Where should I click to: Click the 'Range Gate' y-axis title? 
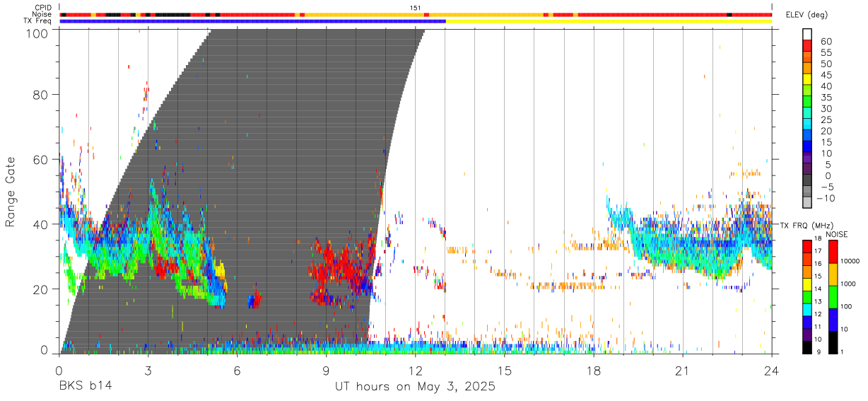tap(11, 192)
